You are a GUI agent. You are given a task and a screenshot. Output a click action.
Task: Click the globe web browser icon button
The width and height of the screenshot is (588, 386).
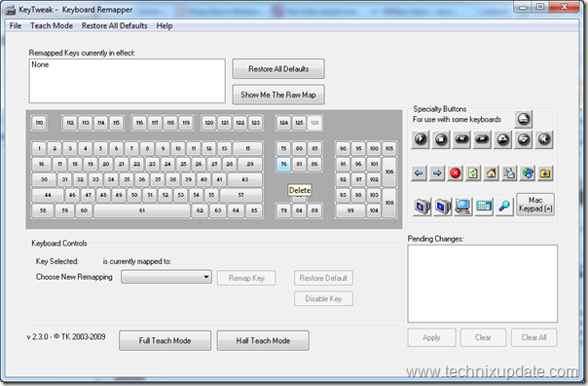click(528, 174)
